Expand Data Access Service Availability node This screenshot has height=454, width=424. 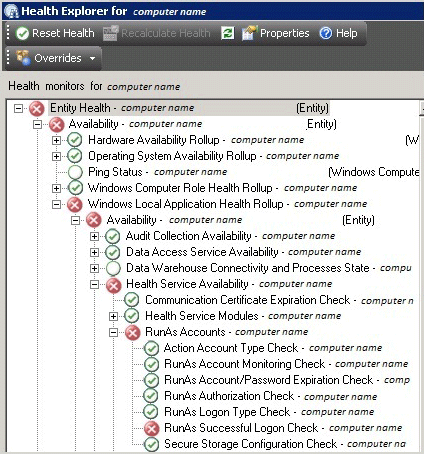click(x=94, y=252)
